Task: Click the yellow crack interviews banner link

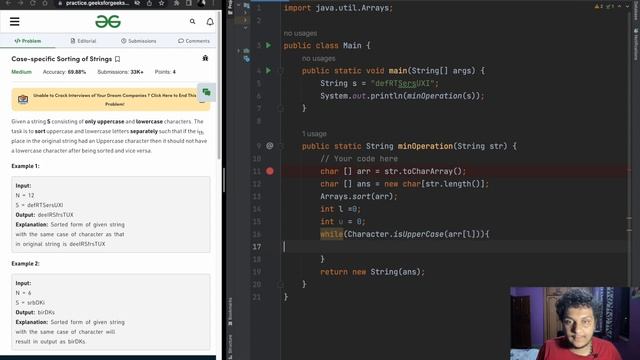Action: pos(111,99)
